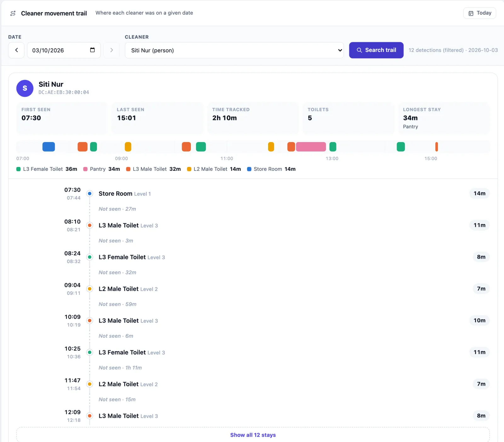Select the blue Store Room timeline block
The width and height of the screenshot is (504, 442).
tap(49, 146)
